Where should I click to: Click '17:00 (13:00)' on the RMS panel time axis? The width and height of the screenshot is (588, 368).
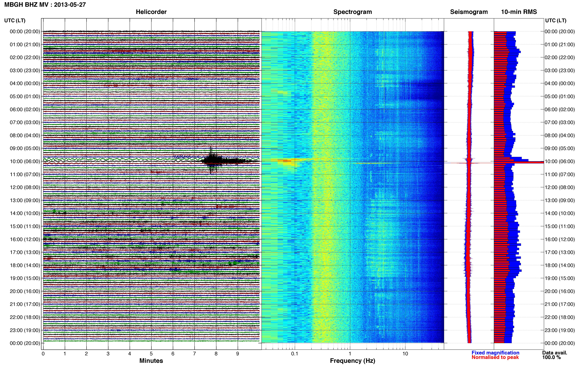[560, 252]
